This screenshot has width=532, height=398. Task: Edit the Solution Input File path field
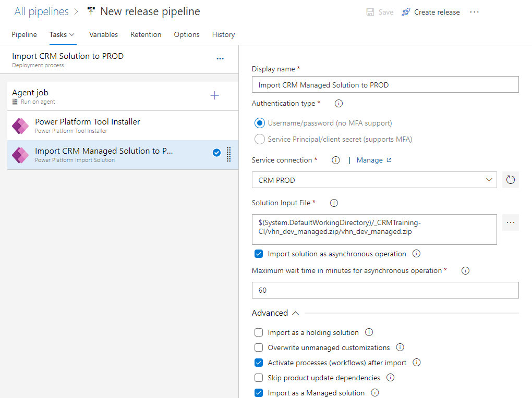374,229
